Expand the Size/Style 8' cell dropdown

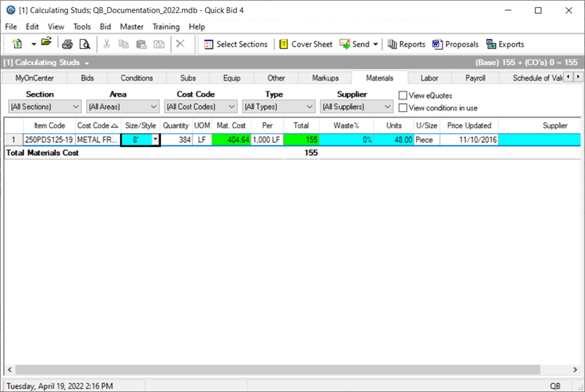click(156, 140)
